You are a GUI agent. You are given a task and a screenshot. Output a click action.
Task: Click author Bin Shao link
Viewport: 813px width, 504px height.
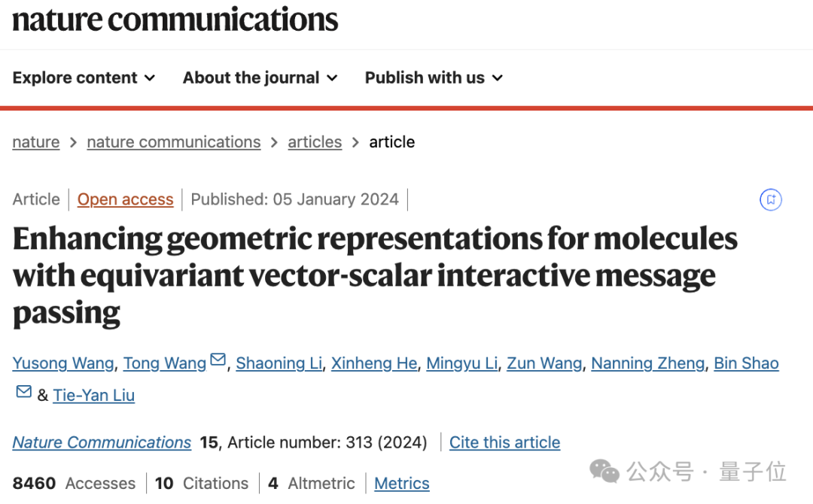tap(746, 363)
